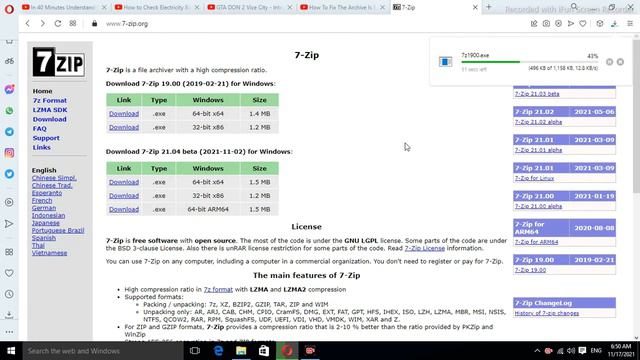The image size is (640, 360).
Task: Reload the 7-zip.org page
Action: (x=58, y=24)
